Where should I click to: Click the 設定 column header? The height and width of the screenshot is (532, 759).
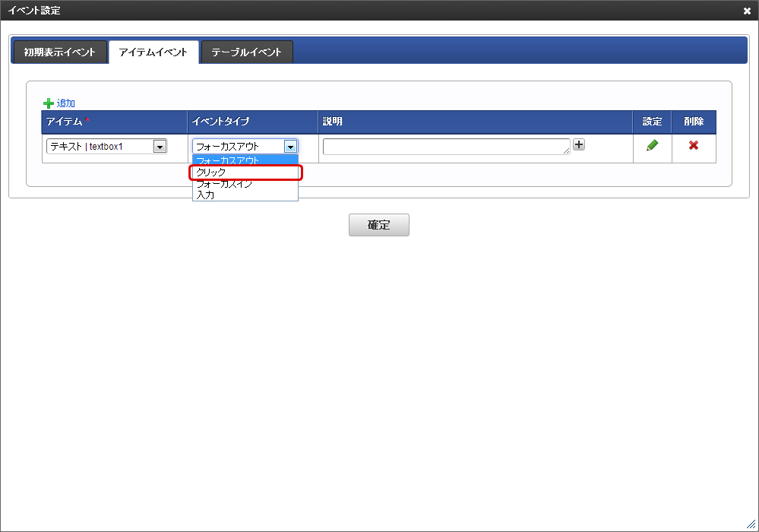point(652,122)
